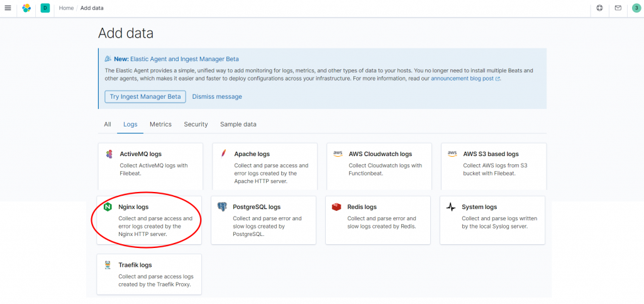This screenshot has height=304, width=644.
Task: Click the Apache HTTP server description text
Action: (271, 173)
